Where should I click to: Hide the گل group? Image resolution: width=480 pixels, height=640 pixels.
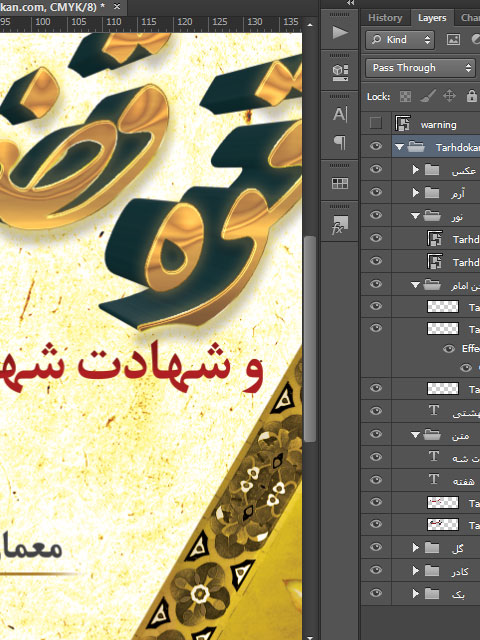tap(376, 547)
